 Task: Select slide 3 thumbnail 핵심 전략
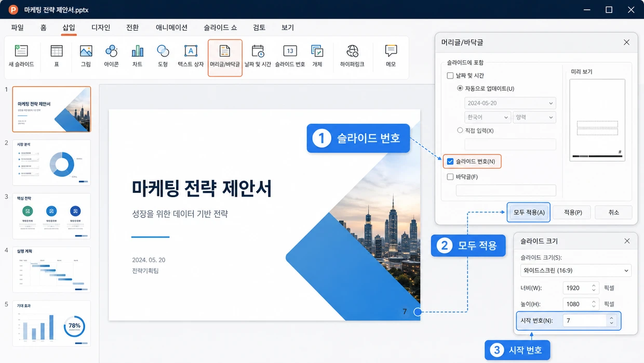tap(51, 216)
